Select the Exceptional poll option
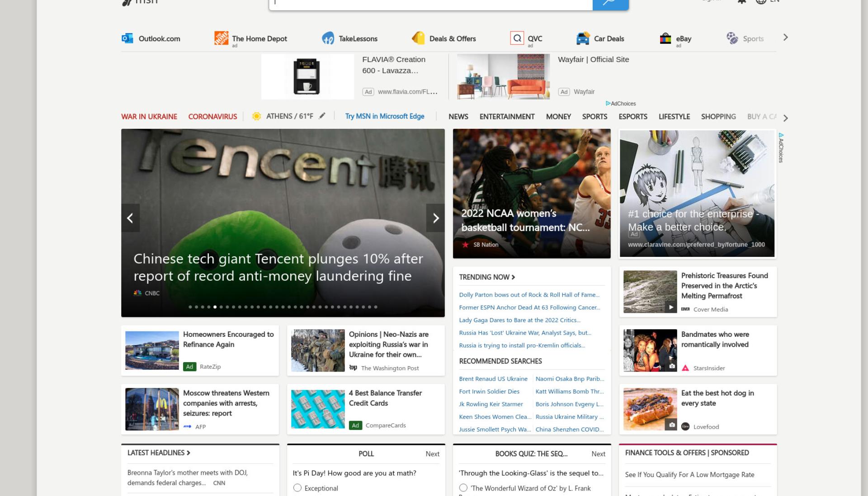The height and width of the screenshot is (496, 868). click(297, 488)
